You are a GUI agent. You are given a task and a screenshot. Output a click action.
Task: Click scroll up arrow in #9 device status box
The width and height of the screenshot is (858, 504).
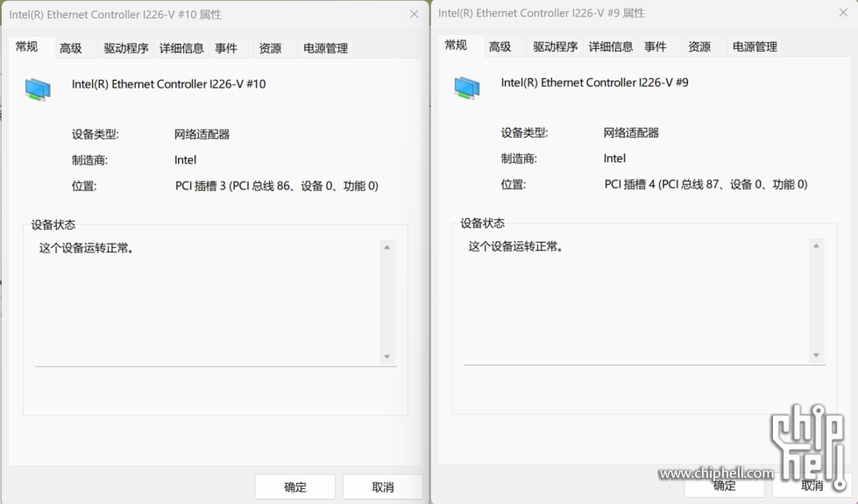[x=816, y=245]
